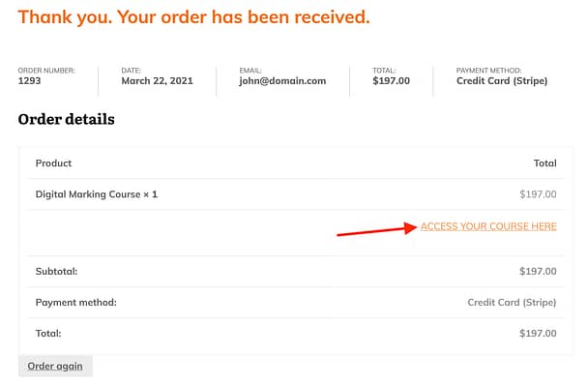Click the March 22, 2021 date
The height and width of the screenshot is (384, 588).
pyautogui.click(x=157, y=81)
